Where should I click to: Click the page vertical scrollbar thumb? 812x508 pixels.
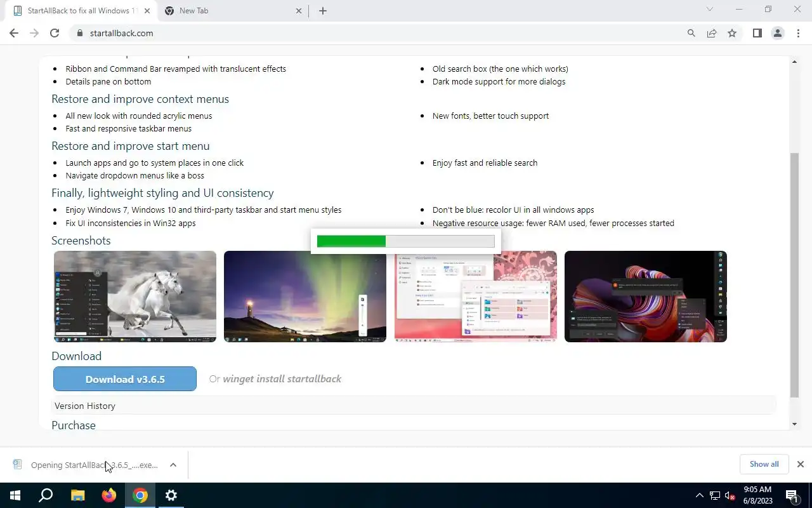pyautogui.click(x=794, y=275)
